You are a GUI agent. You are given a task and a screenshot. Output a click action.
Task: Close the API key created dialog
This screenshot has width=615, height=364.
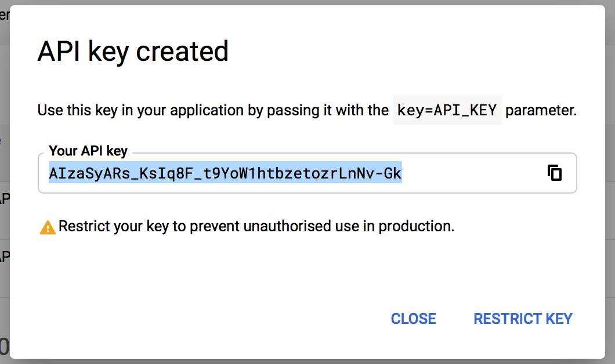pyautogui.click(x=414, y=319)
